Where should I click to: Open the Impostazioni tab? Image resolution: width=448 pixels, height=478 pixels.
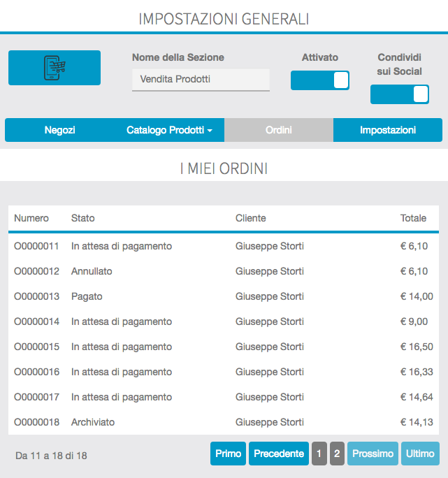tap(387, 130)
